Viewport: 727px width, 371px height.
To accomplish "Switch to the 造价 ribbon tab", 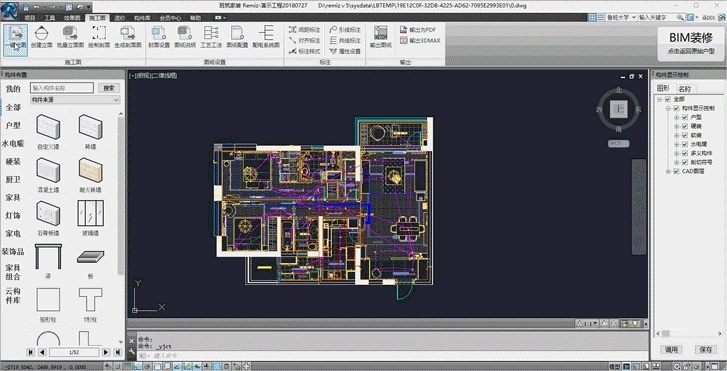I will click(x=120, y=18).
